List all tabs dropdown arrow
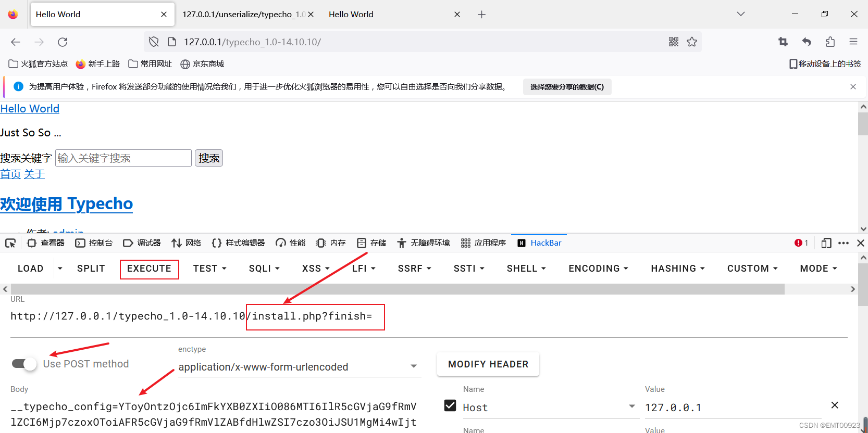This screenshot has width=868, height=433. pos(741,14)
